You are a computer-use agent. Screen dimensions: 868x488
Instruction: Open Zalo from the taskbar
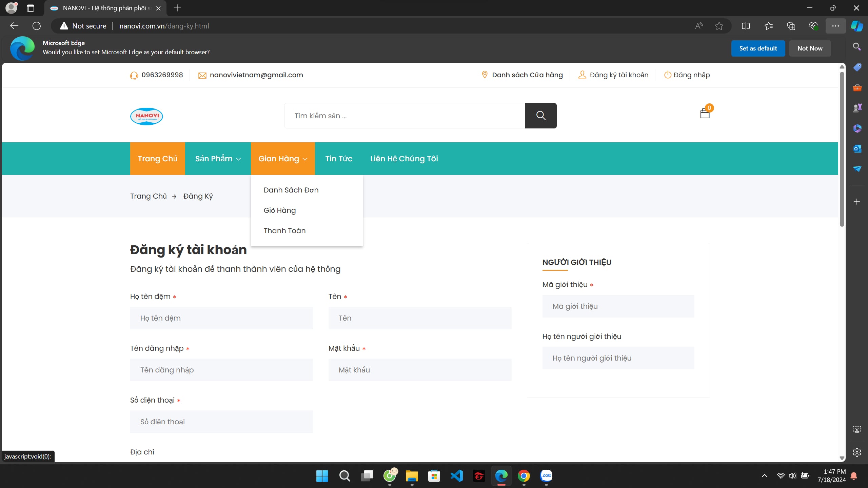tap(546, 476)
